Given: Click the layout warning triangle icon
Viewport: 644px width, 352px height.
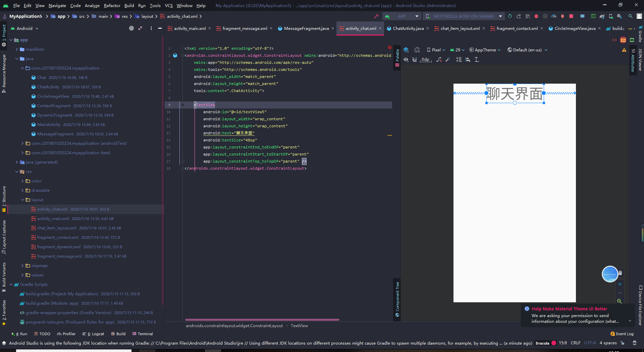Looking at the screenshot, I should point(624,50).
